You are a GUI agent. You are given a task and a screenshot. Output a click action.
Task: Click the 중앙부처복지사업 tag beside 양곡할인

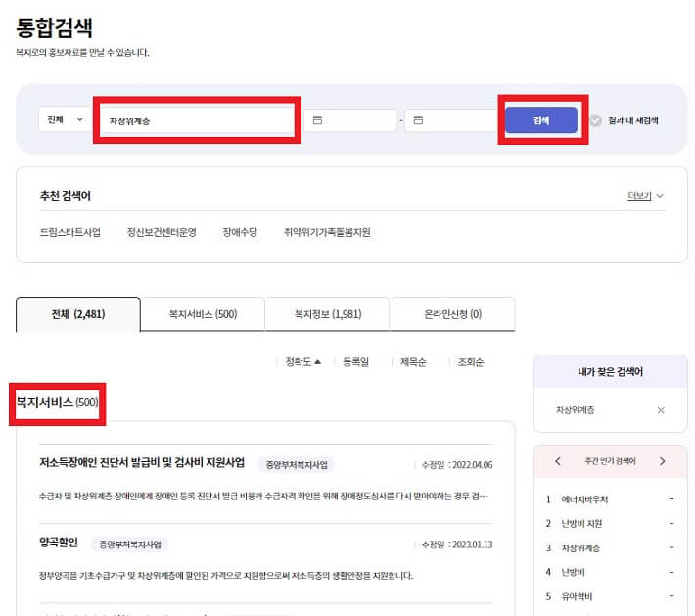point(130,545)
